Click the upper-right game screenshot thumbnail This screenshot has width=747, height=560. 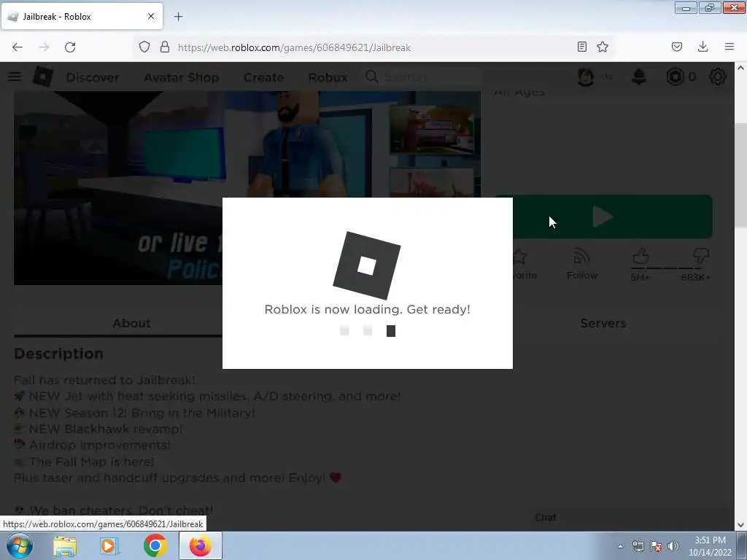(x=432, y=130)
